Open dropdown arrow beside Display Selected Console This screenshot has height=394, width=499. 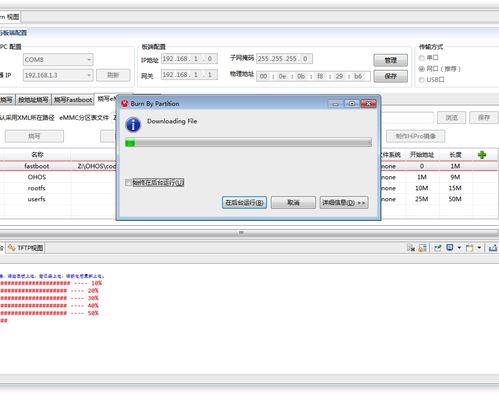coord(459,248)
